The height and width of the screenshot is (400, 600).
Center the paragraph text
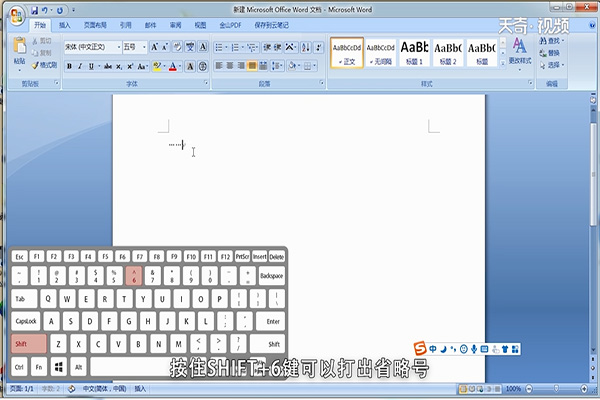230,66
